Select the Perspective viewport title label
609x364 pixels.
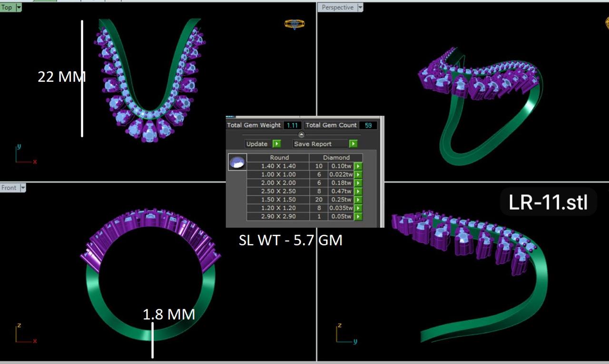point(337,7)
